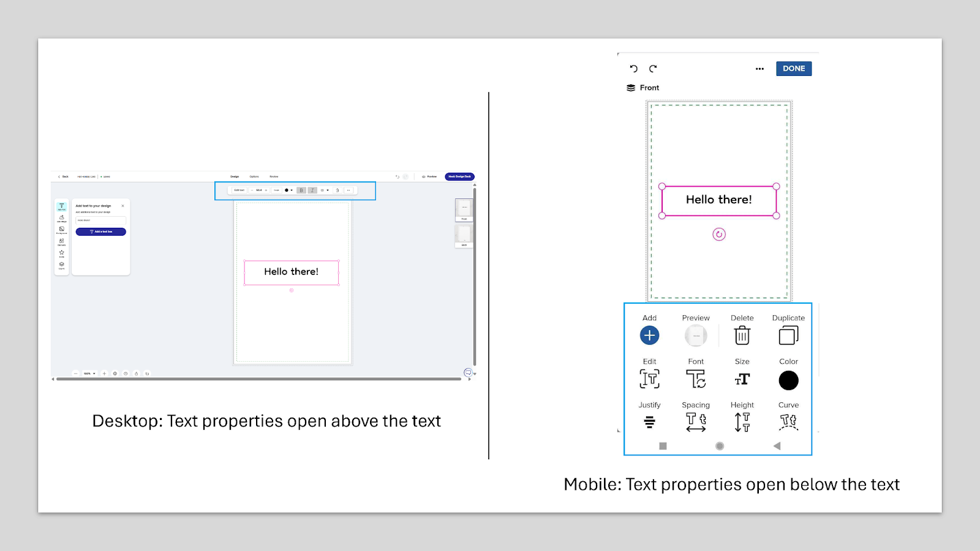This screenshot has height=551, width=980.
Task: Tap the Delete trash can icon
Action: (x=742, y=335)
